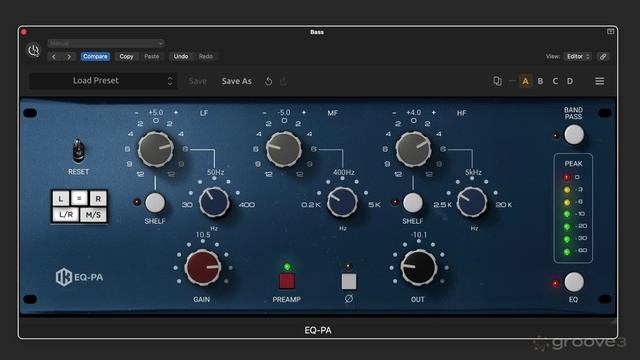Image resolution: width=640 pixels, height=360 pixels.
Task: Click the HF frequency knob at 5kHz
Action: coord(471,202)
